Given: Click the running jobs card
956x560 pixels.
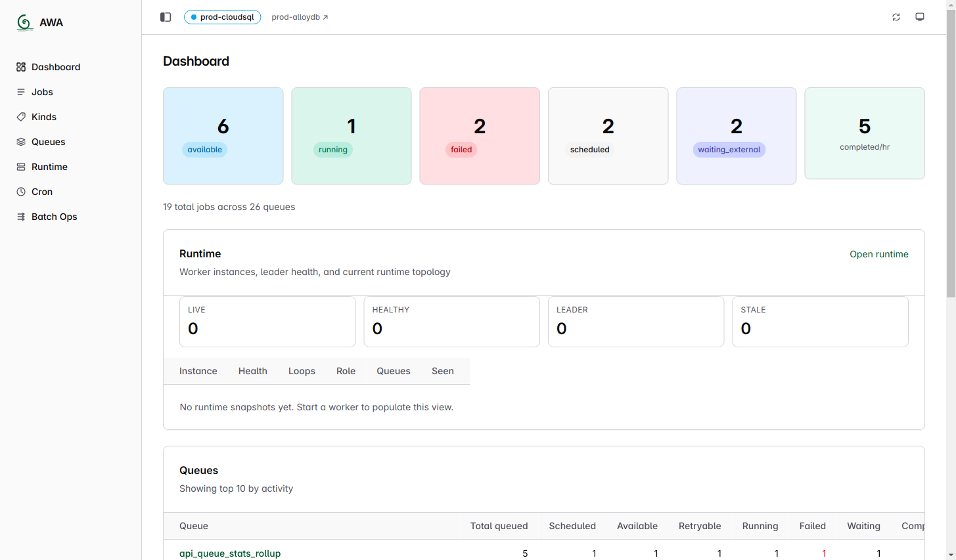Looking at the screenshot, I should point(352,136).
